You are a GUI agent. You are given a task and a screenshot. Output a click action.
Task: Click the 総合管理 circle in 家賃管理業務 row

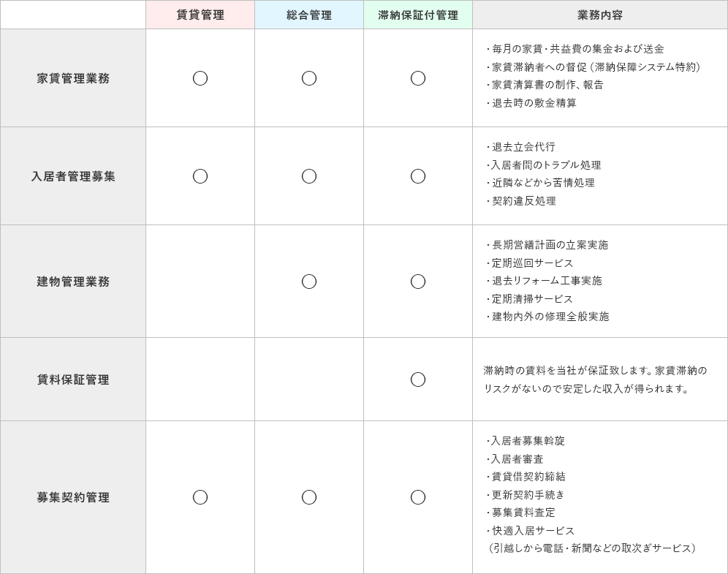point(309,78)
